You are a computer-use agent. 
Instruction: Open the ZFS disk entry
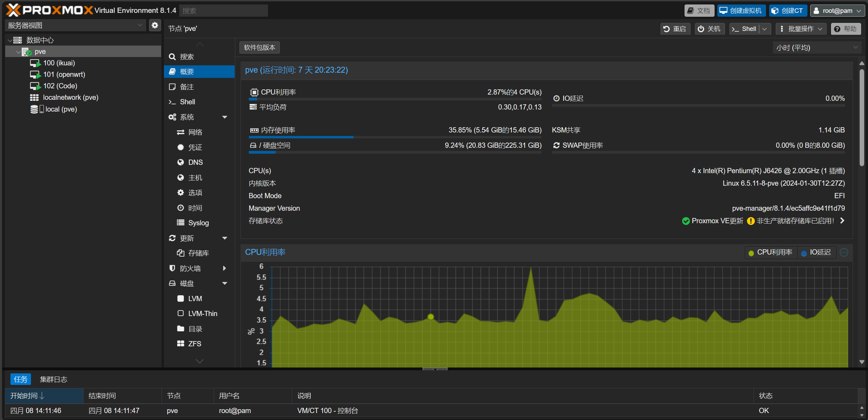pos(195,344)
